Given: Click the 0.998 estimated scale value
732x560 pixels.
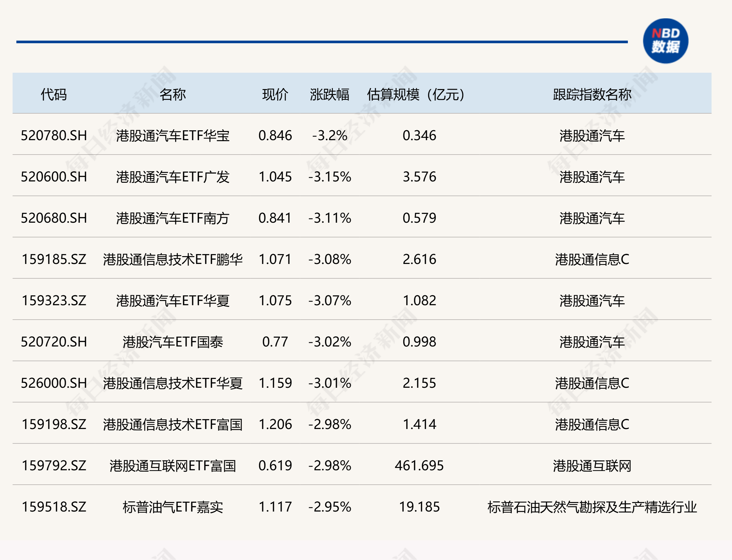Looking at the screenshot, I should [x=419, y=342].
